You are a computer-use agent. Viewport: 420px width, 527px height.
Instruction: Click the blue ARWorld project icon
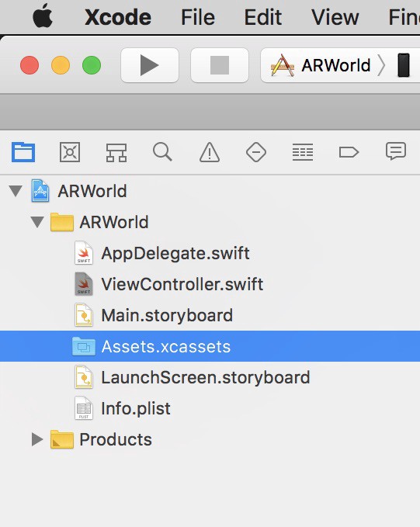[40, 191]
